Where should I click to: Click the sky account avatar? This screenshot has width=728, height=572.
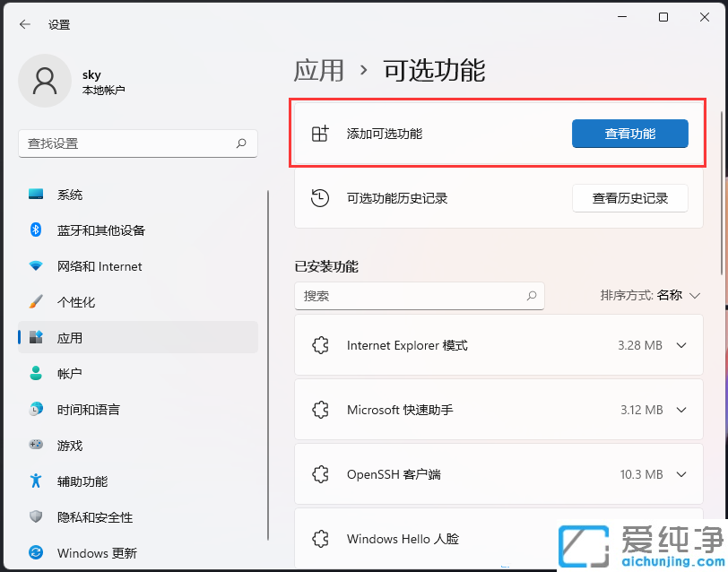[45, 81]
